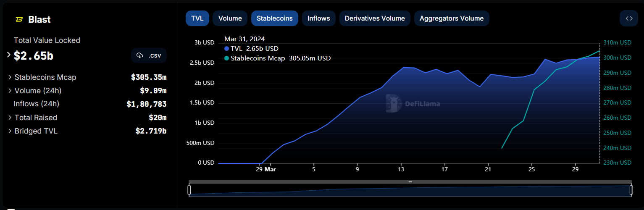Click the 21 x-axis date label

488,170
